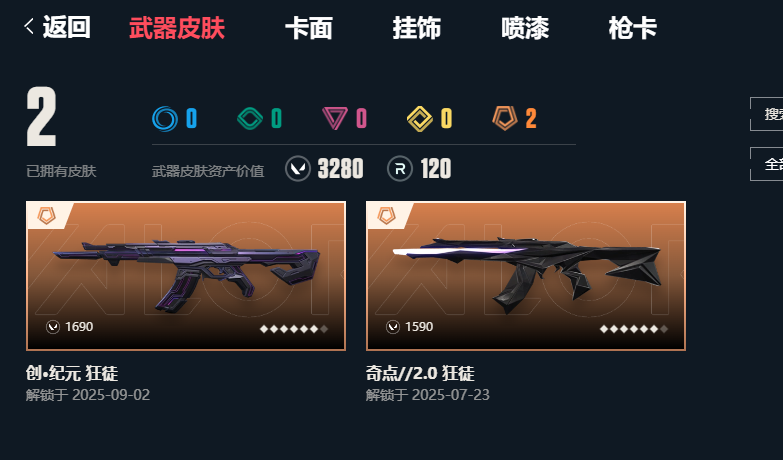Image resolution: width=783 pixels, height=460 pixels.
Task: Click the VP currency icon beside 3280
Action: (298, 168)
